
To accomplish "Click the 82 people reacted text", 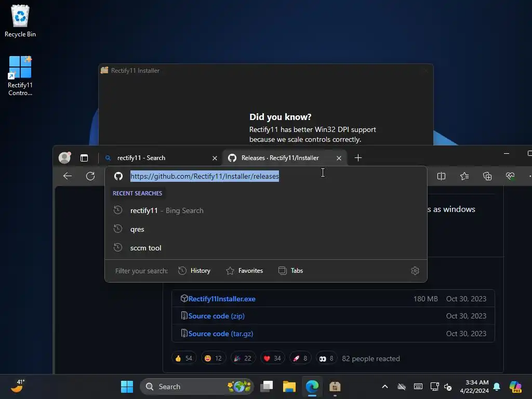I will (371, 358).
